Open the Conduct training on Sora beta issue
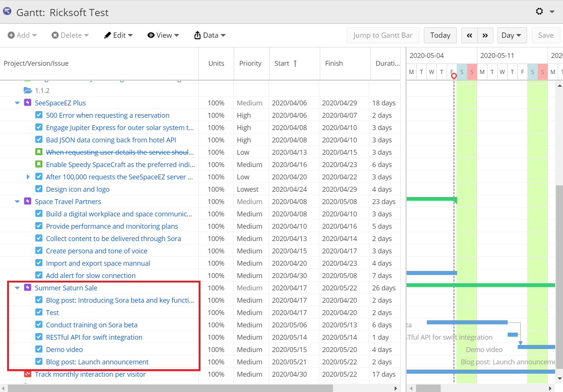This screenshot has width=563, height=392. [92, 325]
